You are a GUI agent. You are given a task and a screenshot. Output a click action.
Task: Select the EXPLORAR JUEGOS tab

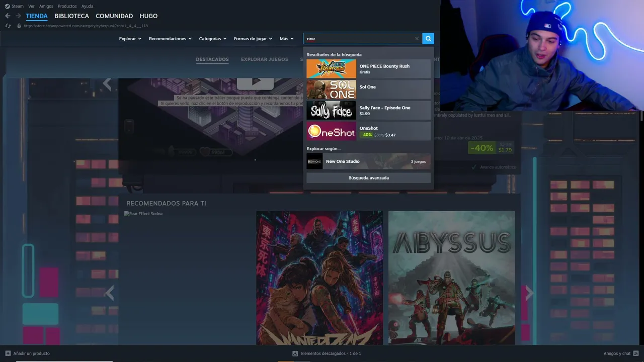[x=265, y=59]
